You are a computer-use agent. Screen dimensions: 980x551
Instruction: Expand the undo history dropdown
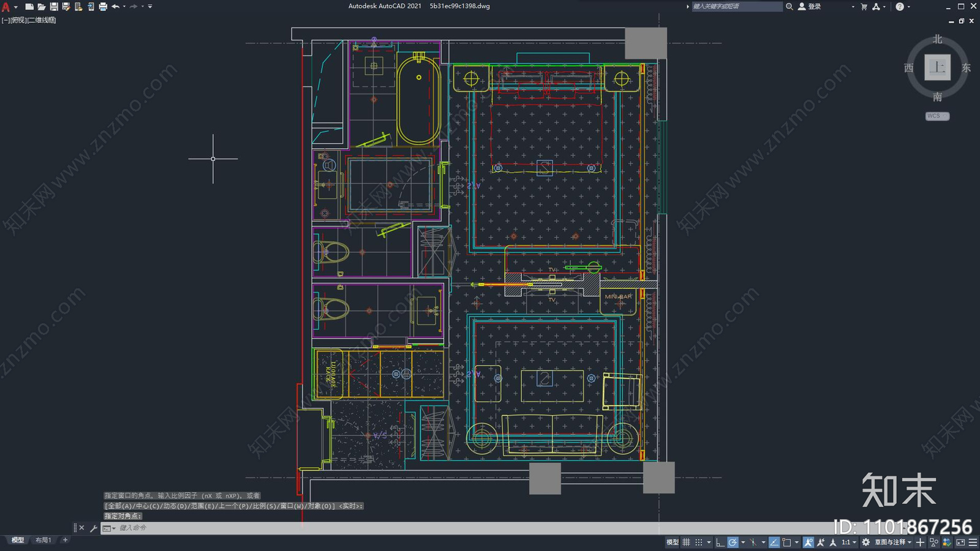tap(124, 6)
